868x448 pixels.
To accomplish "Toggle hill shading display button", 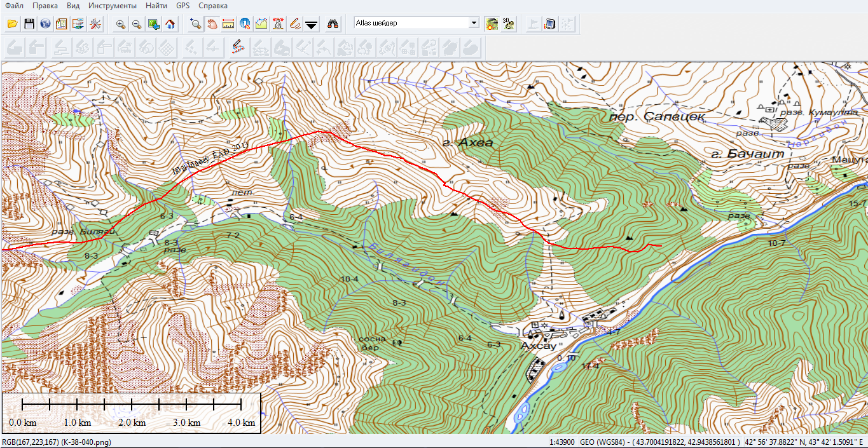I will point(492,24).
